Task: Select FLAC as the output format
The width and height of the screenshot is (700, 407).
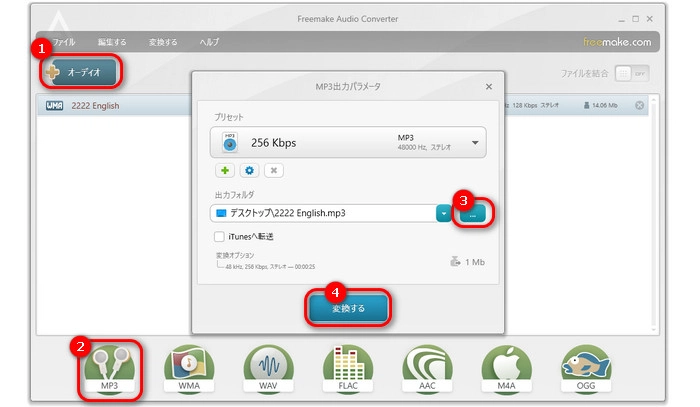Action: (347, 370)
